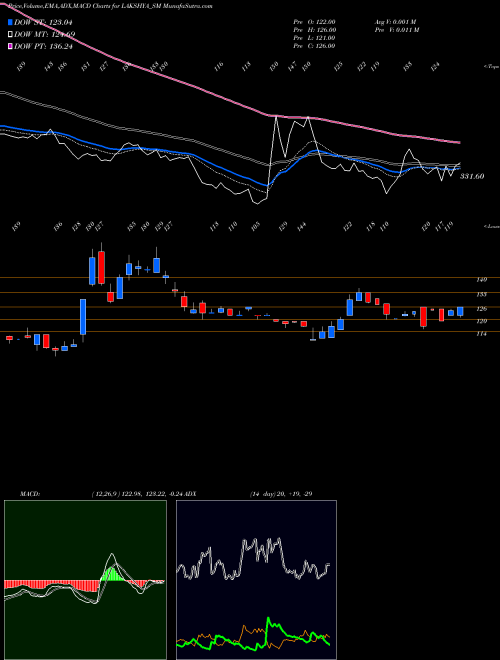The image size is (500, 660).
Task: Click the MACD: indicator label
Action: coord(30,494)
